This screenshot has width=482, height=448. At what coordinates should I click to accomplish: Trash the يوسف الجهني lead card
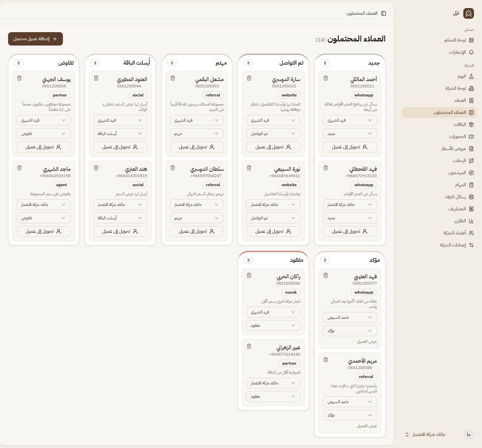point(19,78)
